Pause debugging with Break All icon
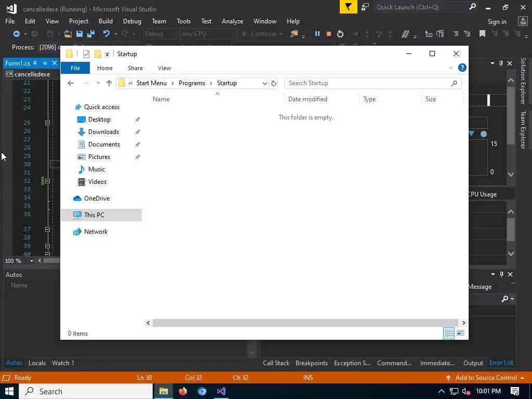Viewport: 532px width, 399px height. 317,34
